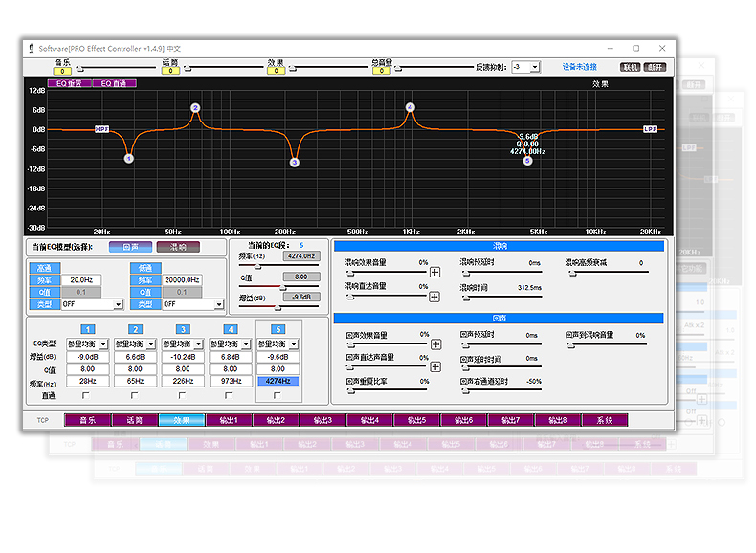Click band 3 gain field -10.2dB

point(183,357)
